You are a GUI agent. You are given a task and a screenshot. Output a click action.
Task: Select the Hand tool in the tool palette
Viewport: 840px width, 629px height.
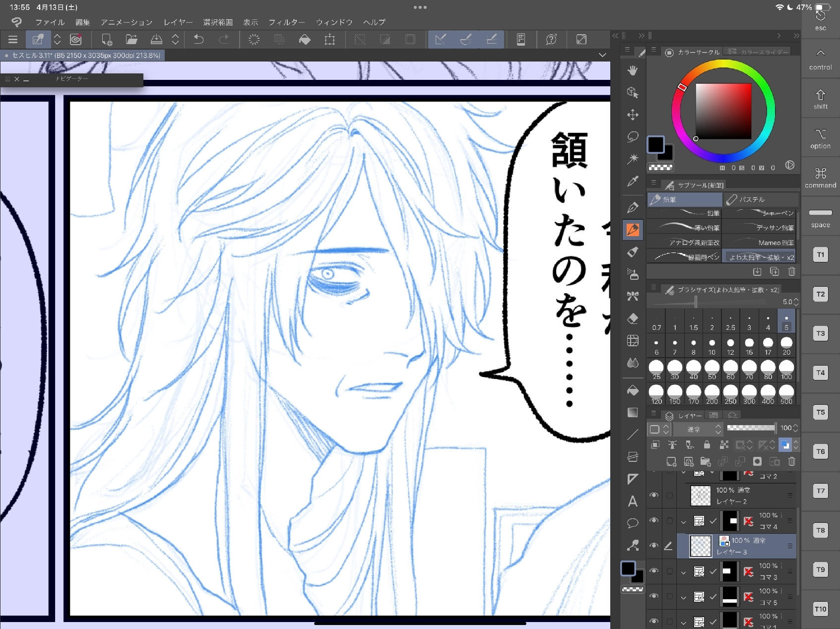(x=633, y=70)
